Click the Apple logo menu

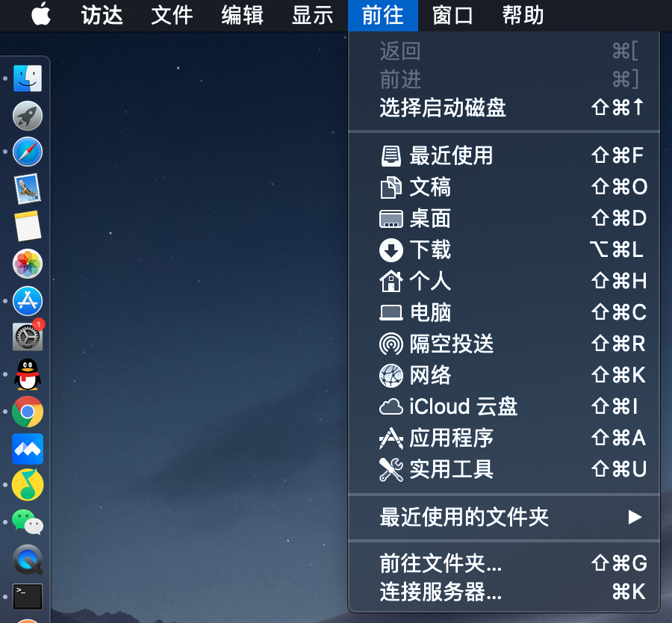coord(41,15)
